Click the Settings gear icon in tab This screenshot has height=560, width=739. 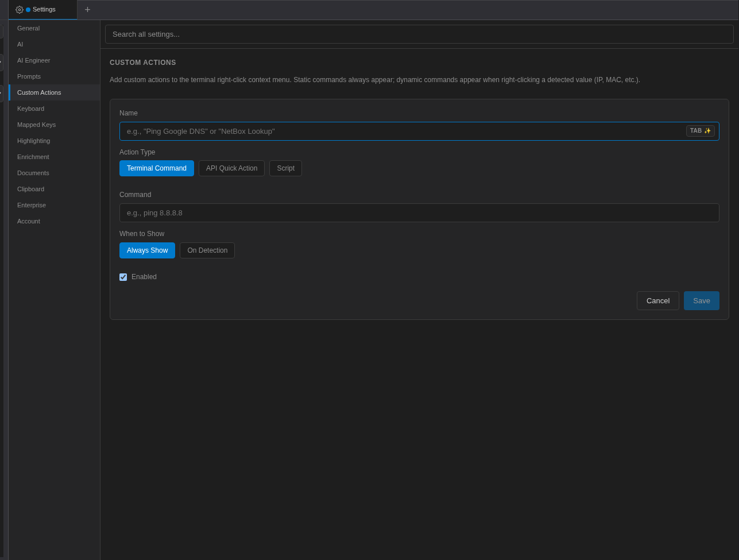click(x=20, y=10)
